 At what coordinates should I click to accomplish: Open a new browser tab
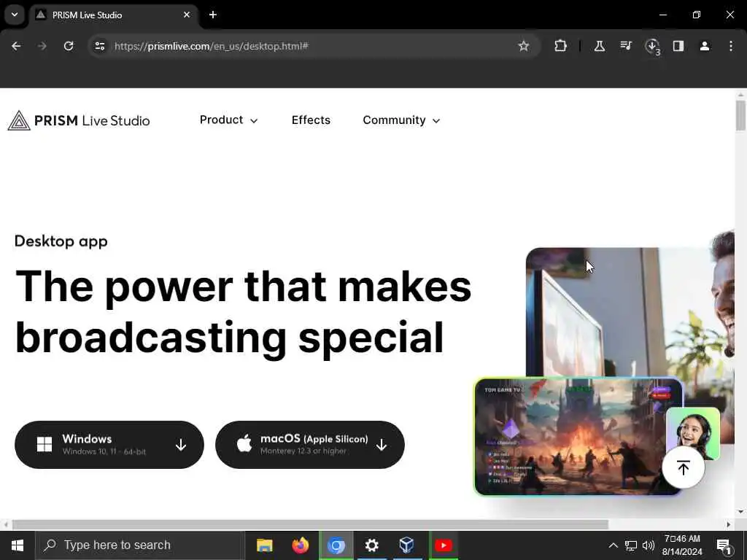(213, 15)
